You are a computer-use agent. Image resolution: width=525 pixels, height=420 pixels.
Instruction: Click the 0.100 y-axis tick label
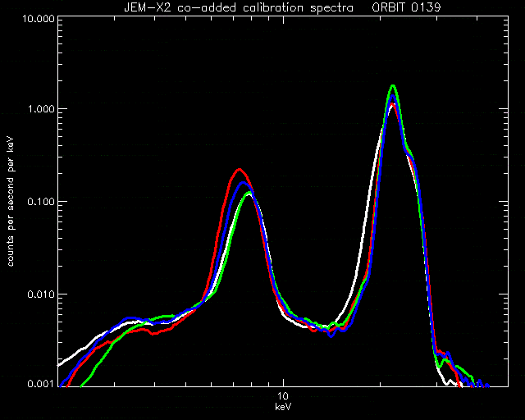(x=41, y=202)
